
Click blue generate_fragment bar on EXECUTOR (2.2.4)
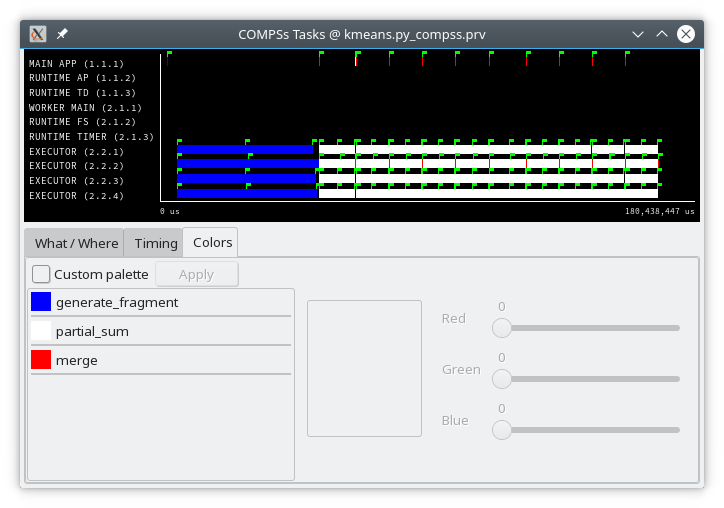[x=247, y=194]
